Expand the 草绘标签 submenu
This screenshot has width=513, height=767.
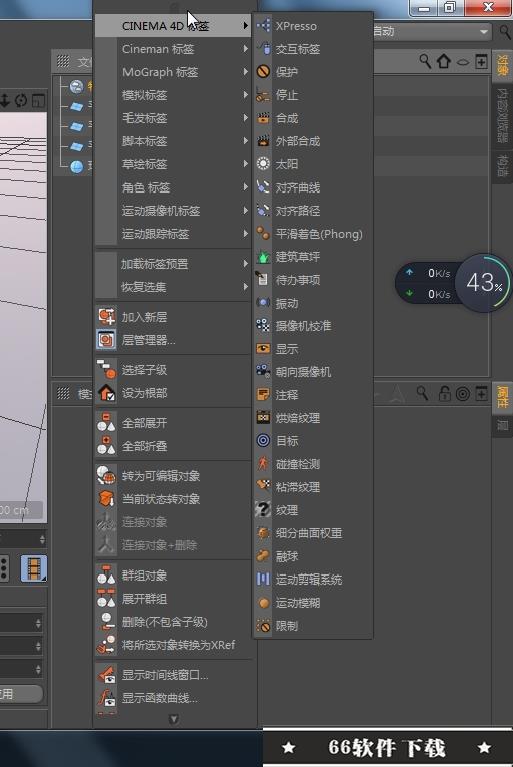click(x=173, y=164)
